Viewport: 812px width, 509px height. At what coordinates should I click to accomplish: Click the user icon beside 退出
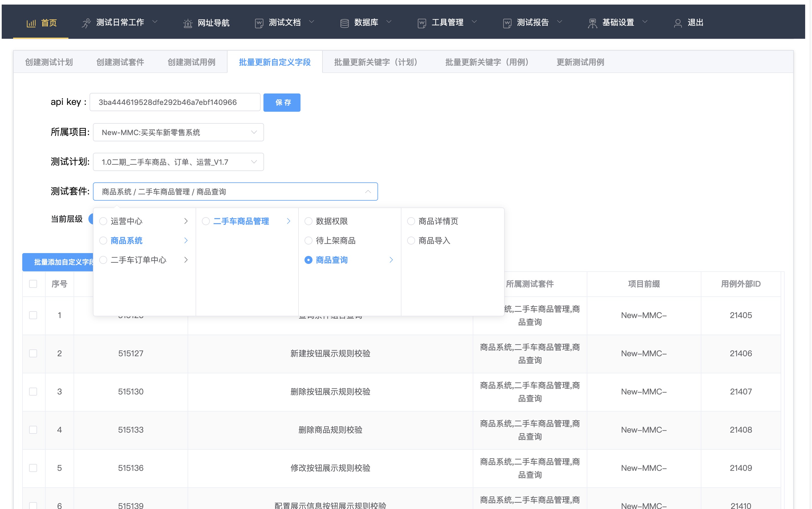click(x=678, y=23)
